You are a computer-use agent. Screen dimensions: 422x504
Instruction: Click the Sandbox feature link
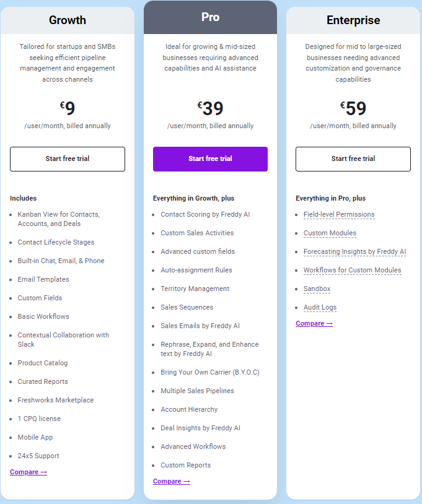317,289
